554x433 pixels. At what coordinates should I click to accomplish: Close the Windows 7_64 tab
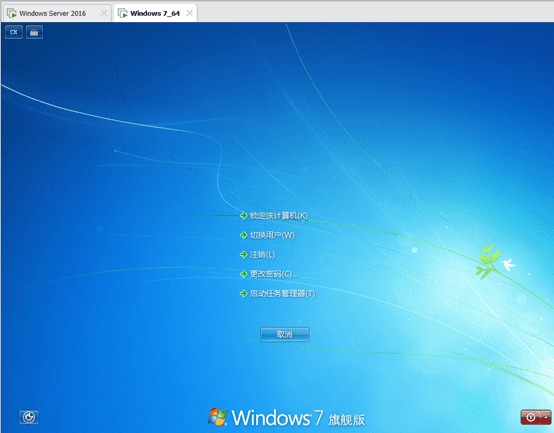[189, 13]
